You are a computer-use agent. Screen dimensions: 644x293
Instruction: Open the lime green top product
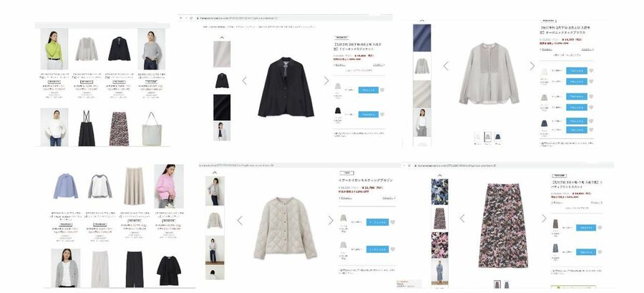click(54, 49)
